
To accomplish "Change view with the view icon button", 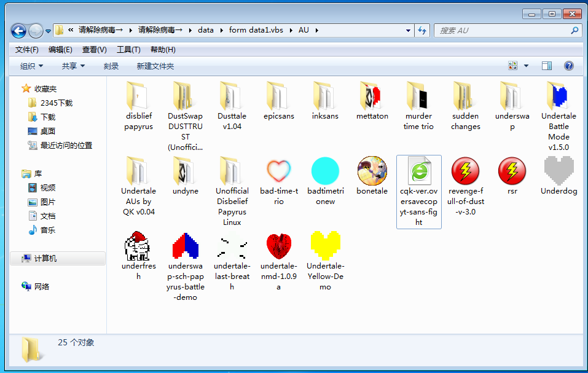I will point(512,66).
